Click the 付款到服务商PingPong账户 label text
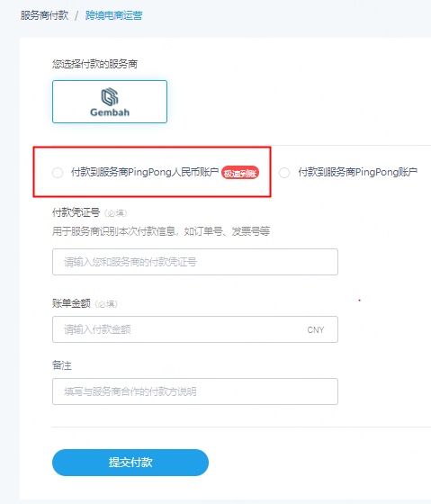431x504 pixels. tap(358, 172)
